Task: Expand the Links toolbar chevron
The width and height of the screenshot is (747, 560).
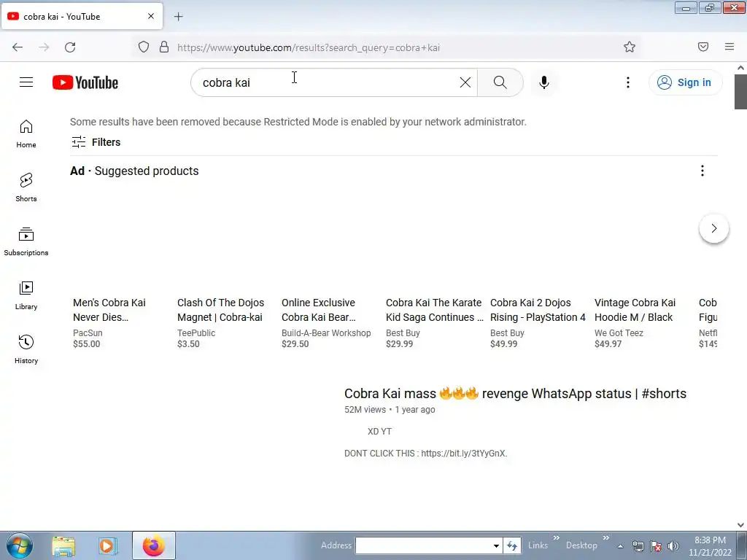Action: 556,538
